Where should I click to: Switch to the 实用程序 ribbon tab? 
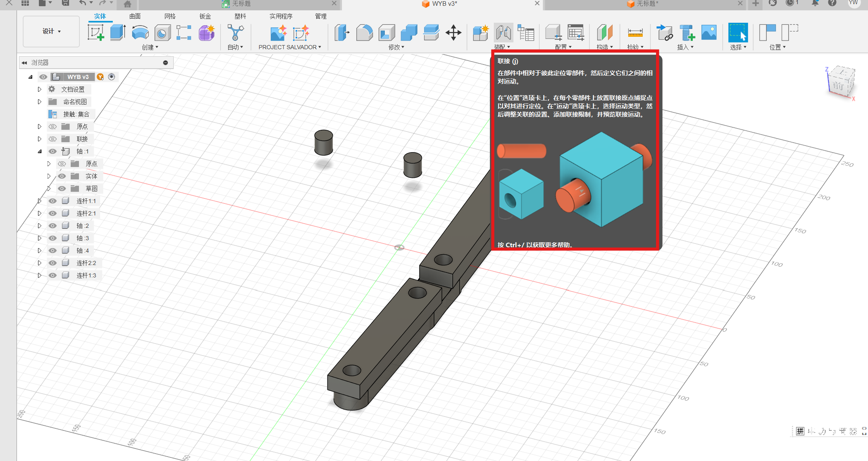281,16
